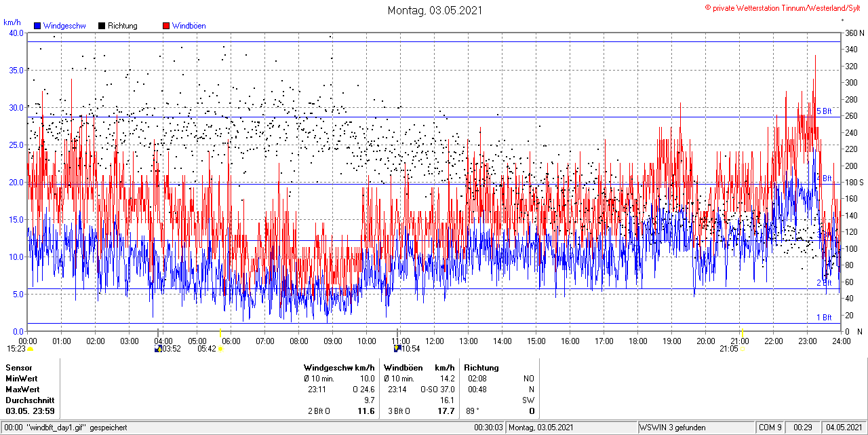Click the moon icon beside 03:52

click(x=158, y=349)
